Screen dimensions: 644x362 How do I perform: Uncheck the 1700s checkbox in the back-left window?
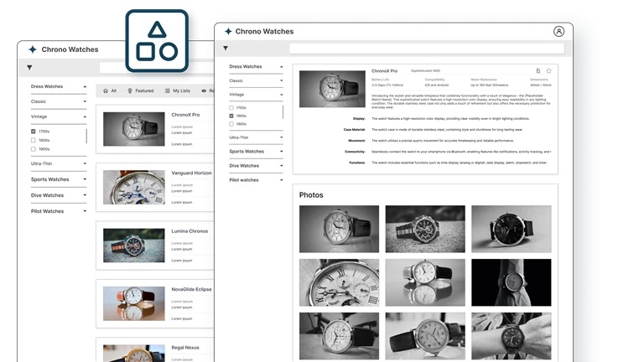pyautogui.click(x=34, y=132)
